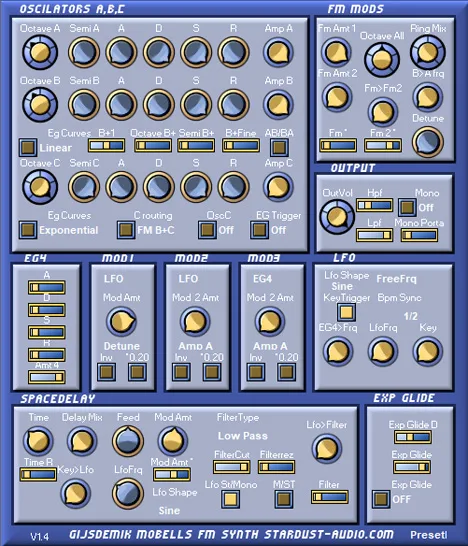468x546 pixels.
Task: Open the Mod3 EG4 source selector
Action: click(x=262, y=279)
